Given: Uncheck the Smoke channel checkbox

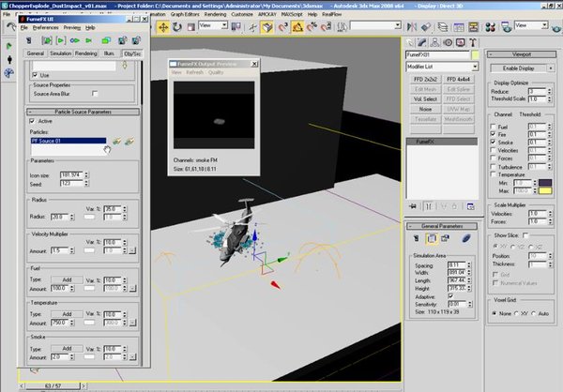Looking at the screenshot, I should (494, 142).
